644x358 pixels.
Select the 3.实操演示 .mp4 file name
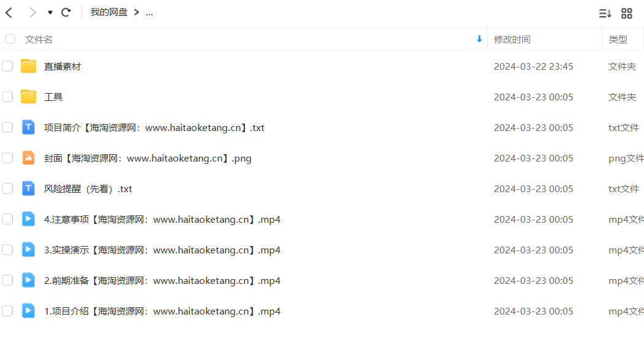point(162,250)
